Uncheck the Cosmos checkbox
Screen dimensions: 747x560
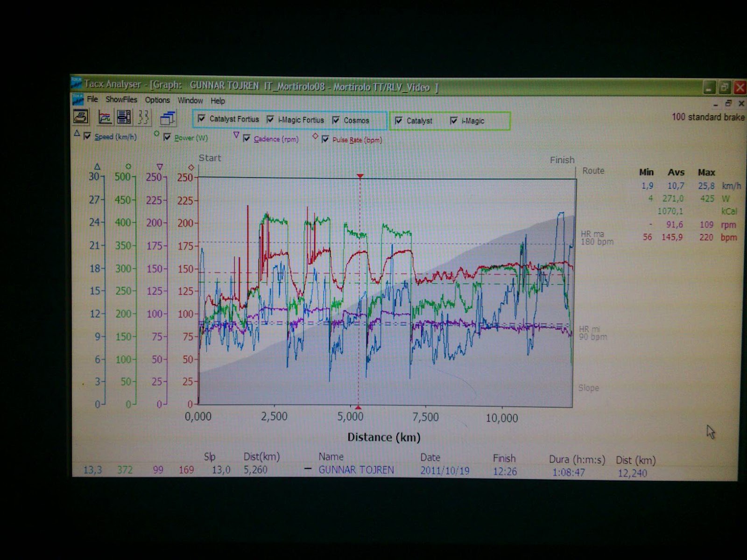[x=336, y=120]
